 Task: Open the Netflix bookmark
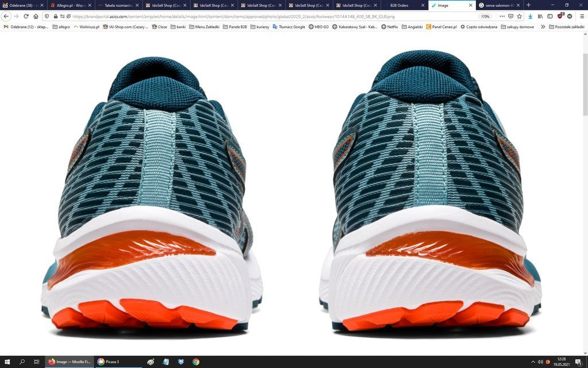389,26
